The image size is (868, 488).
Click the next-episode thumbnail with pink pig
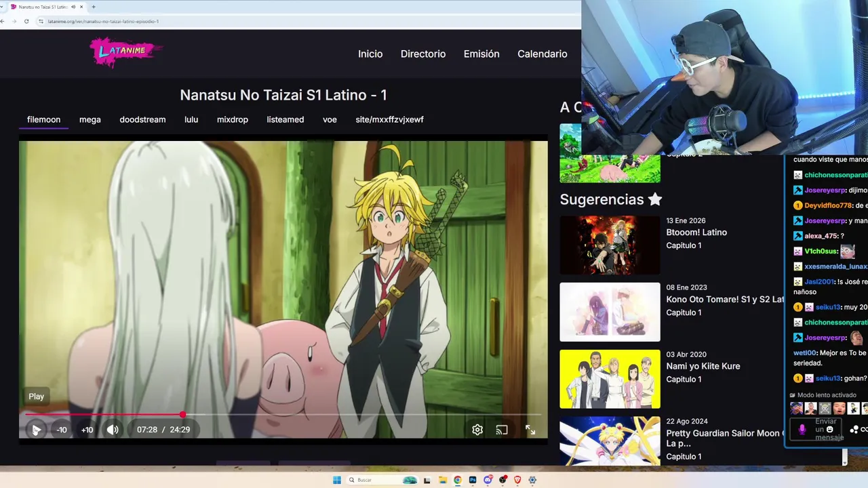610,153
